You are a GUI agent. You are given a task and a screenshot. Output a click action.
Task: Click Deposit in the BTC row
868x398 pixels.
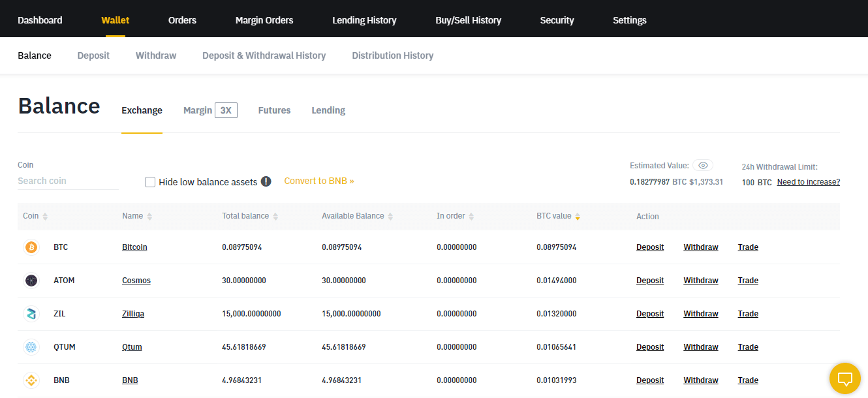tap(650, 247)
